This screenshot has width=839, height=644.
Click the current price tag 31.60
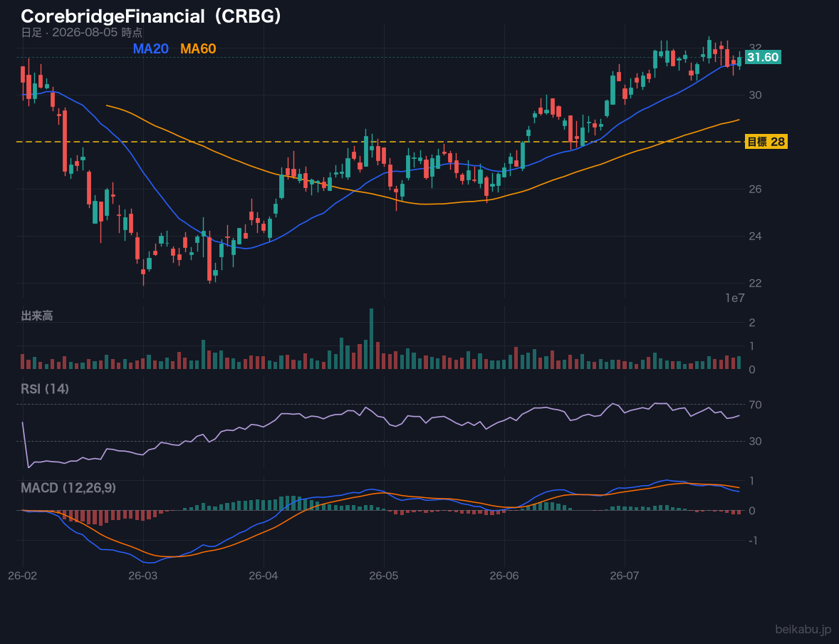click(763, 57)
